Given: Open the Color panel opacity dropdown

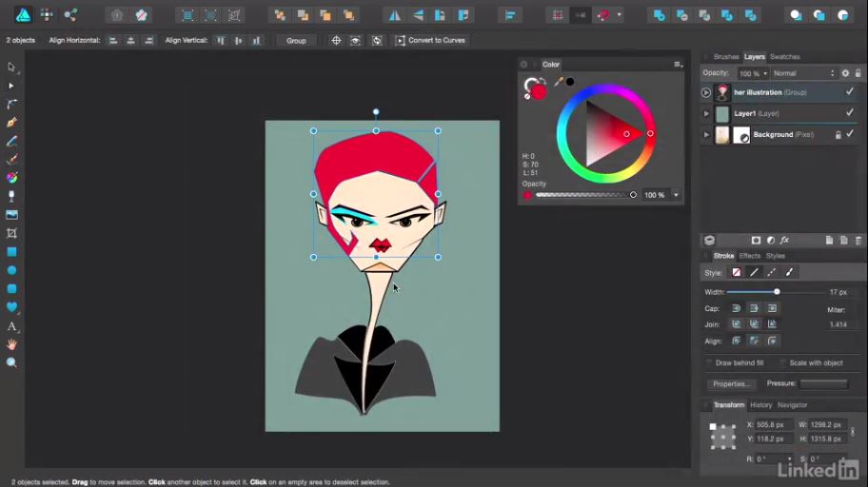Looking at the screenshot, I should [x=676, y=195].
